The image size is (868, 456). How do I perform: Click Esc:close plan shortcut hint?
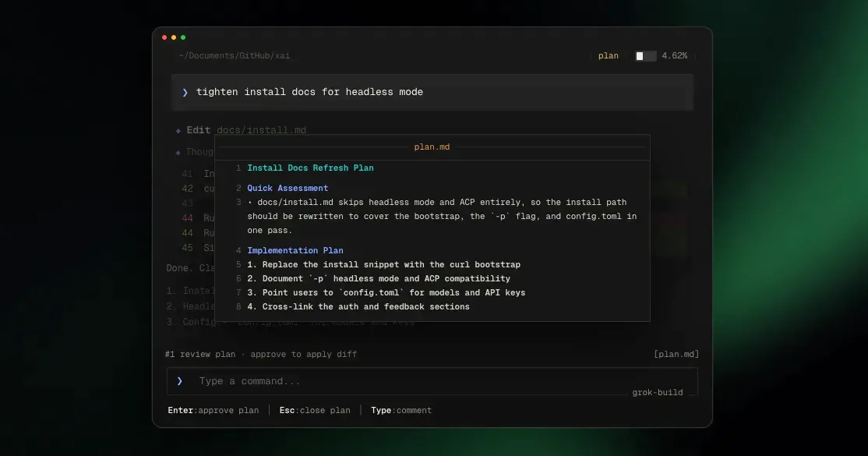point(315,411)
